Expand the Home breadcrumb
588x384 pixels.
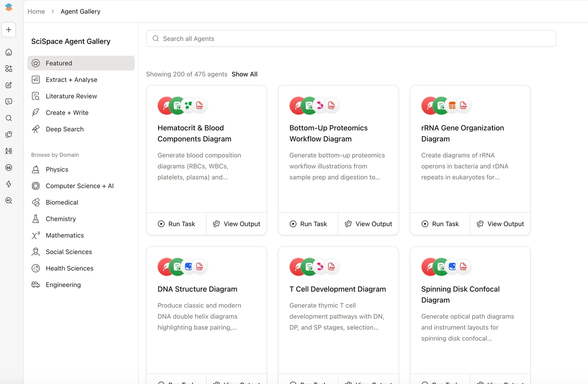[36, 11]
